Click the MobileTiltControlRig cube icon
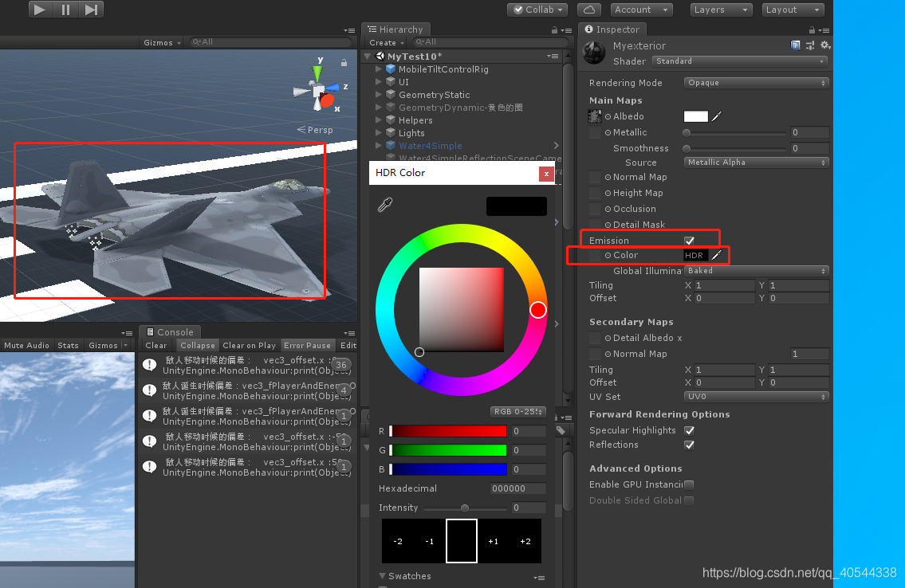Viewport: 905px width, 588px height. click(391, 69)
